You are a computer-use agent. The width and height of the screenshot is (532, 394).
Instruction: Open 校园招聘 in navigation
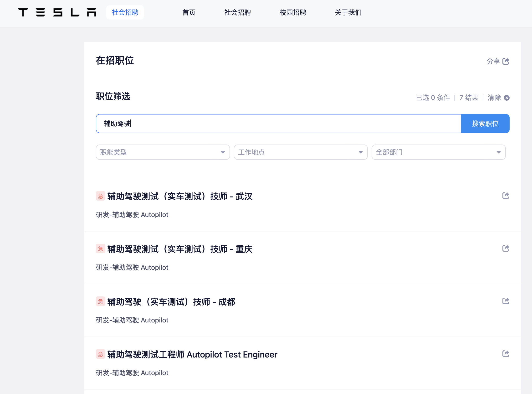pos(293,12)
